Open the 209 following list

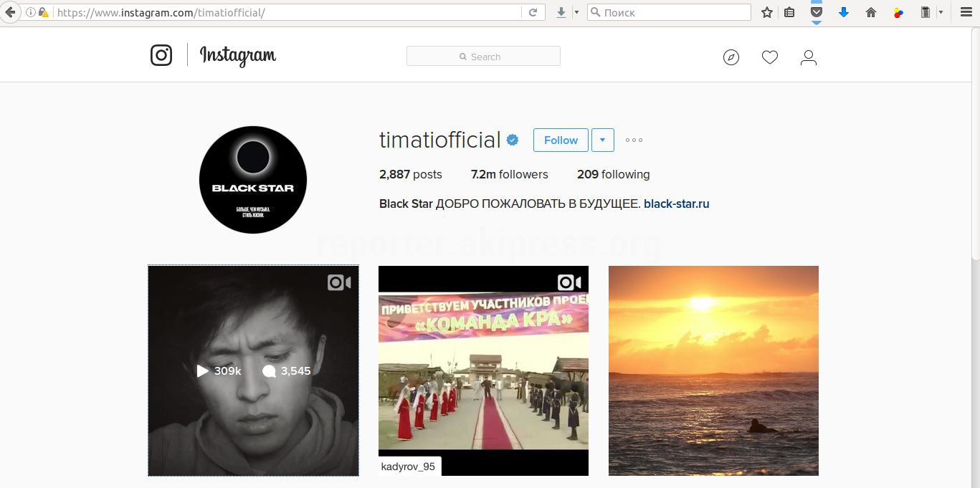(613, 174)
